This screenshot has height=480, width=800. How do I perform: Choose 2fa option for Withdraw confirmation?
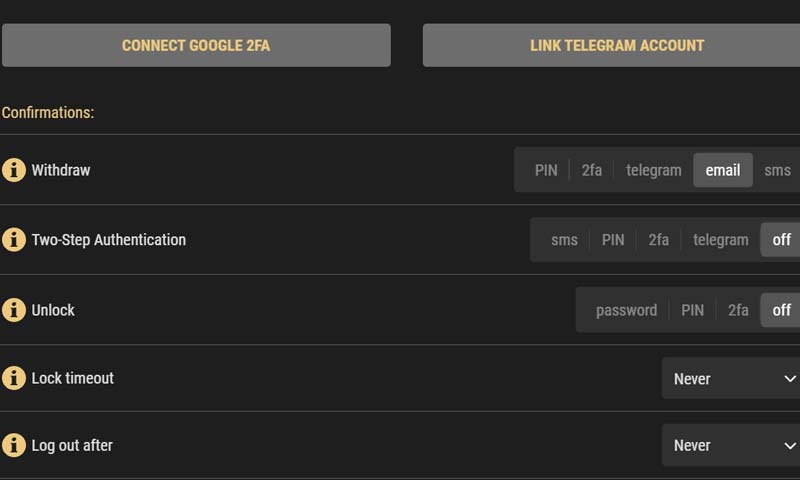[x=592, y=170]
